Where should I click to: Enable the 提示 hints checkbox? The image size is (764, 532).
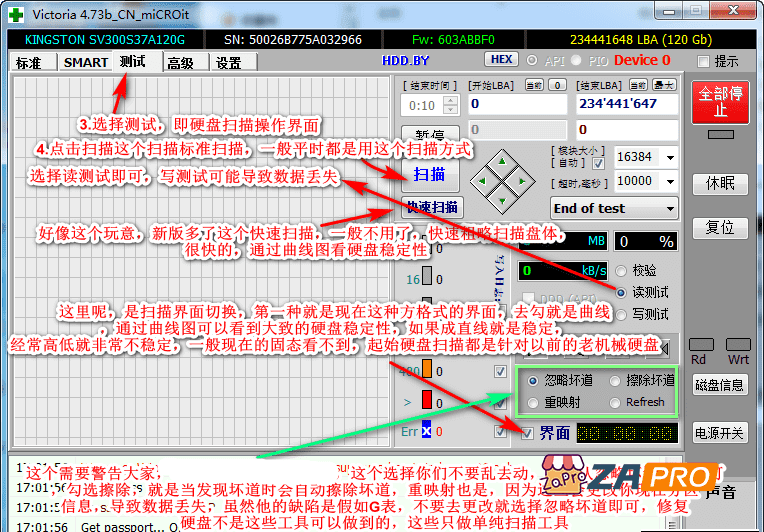[x=703, y=61]
